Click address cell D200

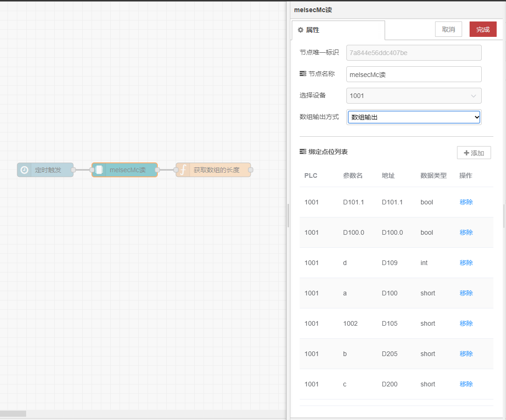coord(389,384)
